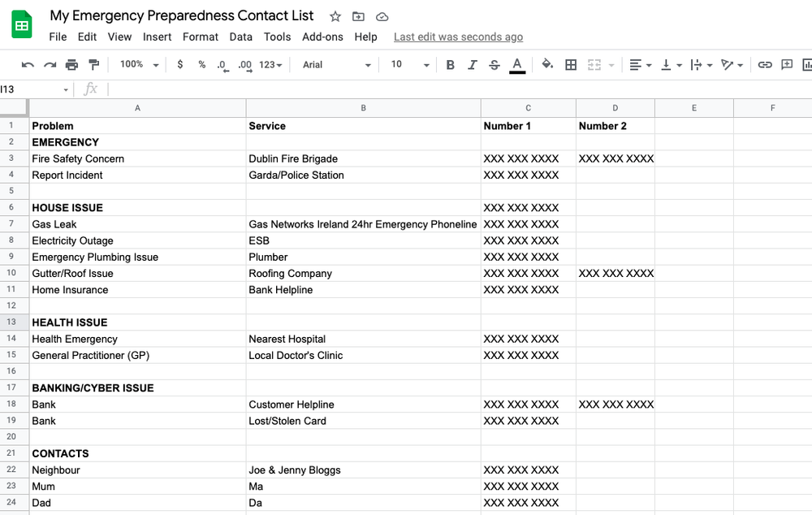Select the 'Roofing Company' cell
812x515 pixels.
click(x=363, y=273)
